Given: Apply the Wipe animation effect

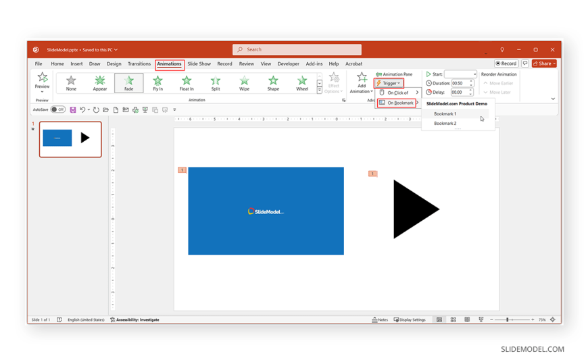Looking at the screenshot, I should point(244,83).
